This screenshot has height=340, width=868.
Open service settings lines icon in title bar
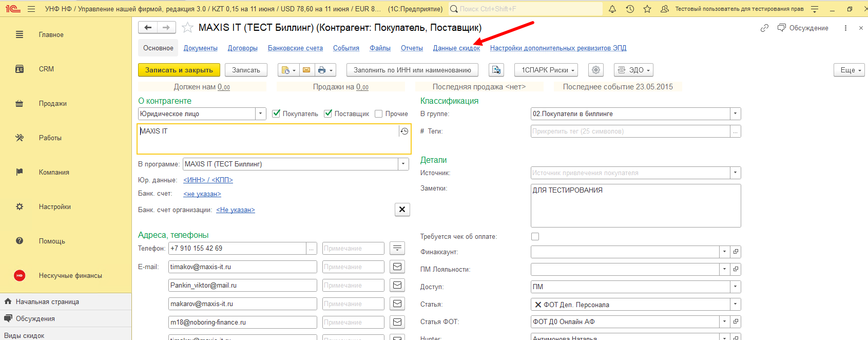(815, 9)
